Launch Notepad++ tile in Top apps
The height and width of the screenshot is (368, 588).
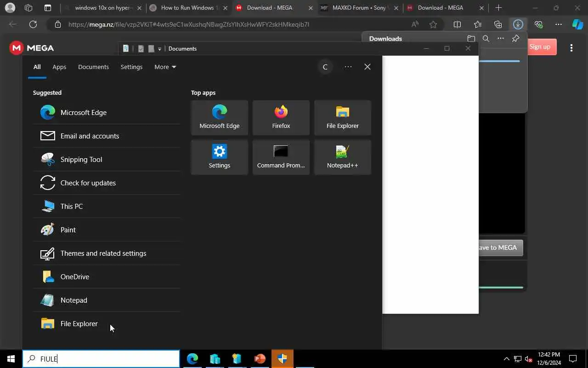point(343,157)
